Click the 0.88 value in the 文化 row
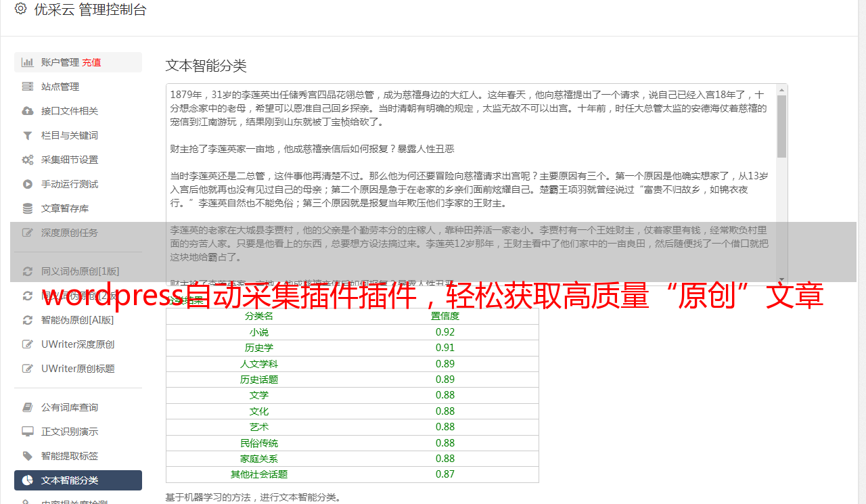866x504 pixels. (445, 411)
